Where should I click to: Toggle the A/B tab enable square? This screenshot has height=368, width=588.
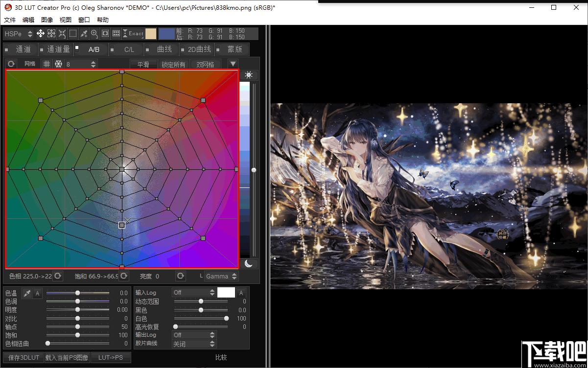click(x=77, y=47)
